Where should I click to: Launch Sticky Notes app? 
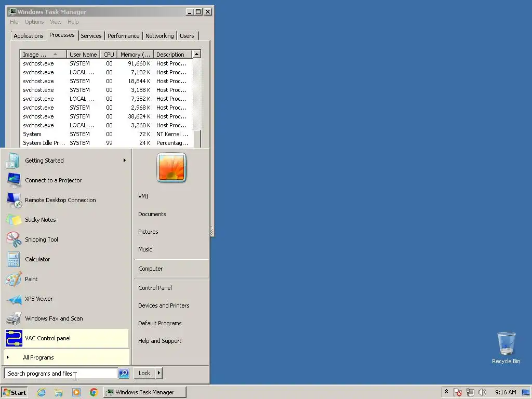[67, 220]
